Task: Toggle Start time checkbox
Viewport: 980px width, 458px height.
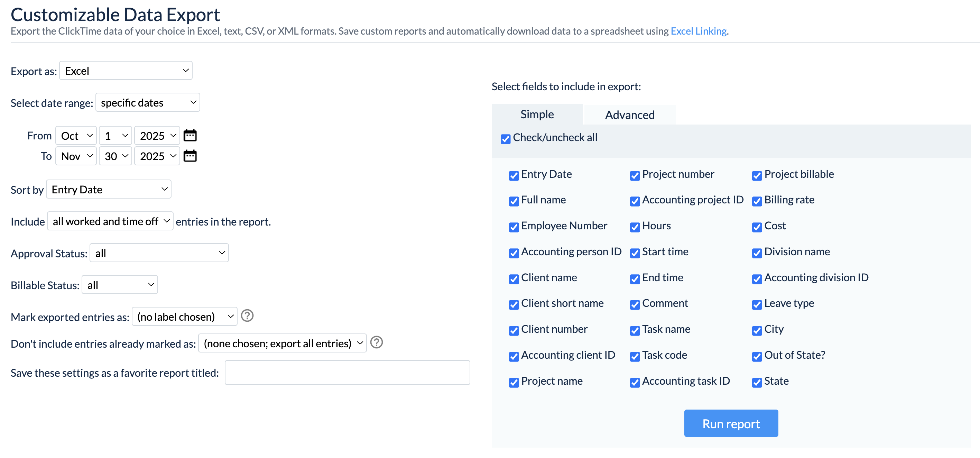Action: tap(635, 253)
